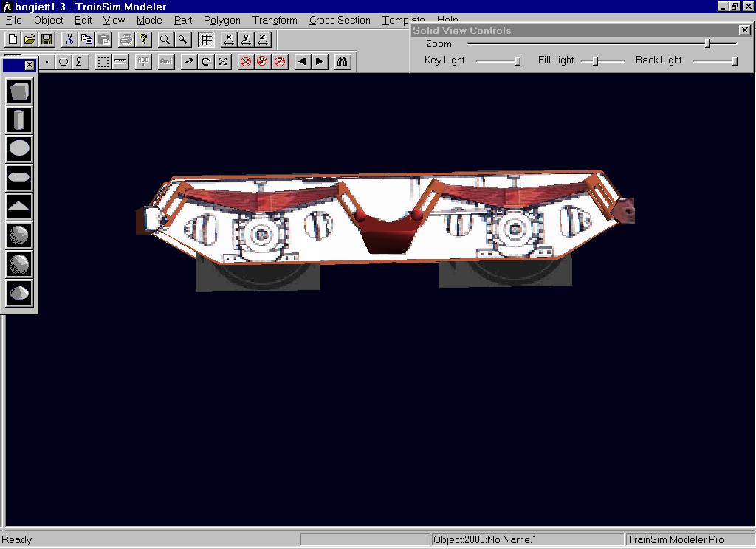The image size is (756, 549).
Task: Toggle the Z axis lock icon
Action: tap(280, 62)
